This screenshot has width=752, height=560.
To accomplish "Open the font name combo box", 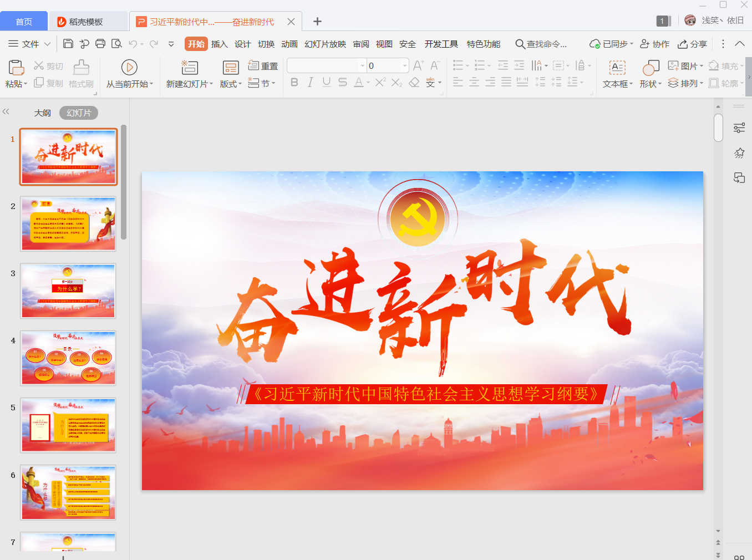I will (327, 65).
